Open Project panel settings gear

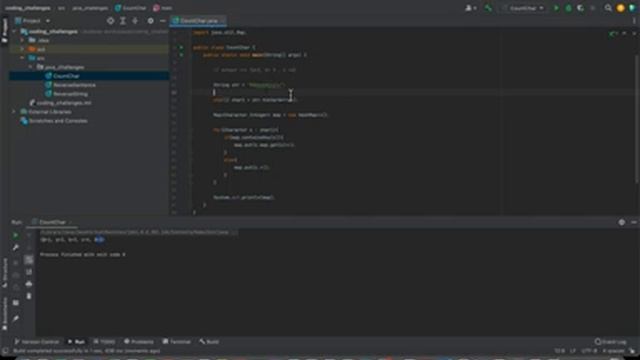point(151,20)
